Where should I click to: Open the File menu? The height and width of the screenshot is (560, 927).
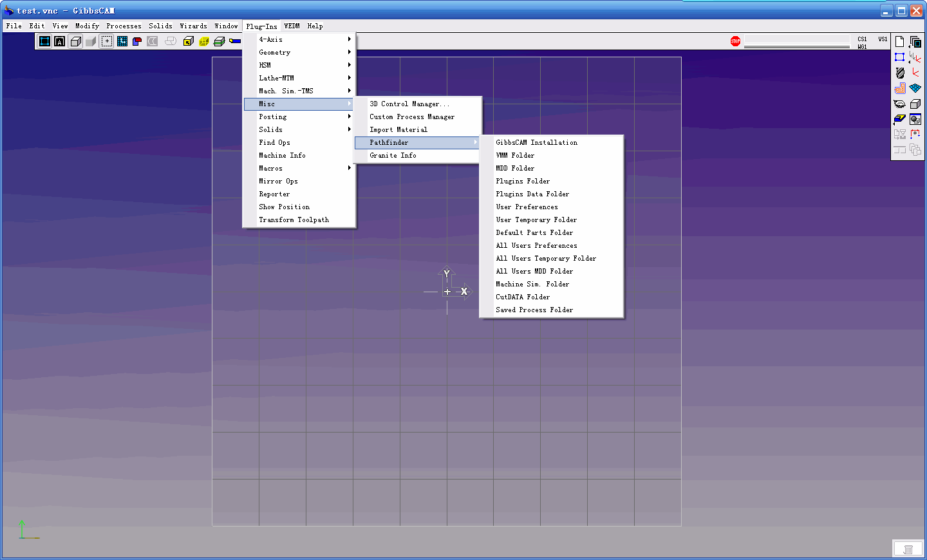point(14,26)
